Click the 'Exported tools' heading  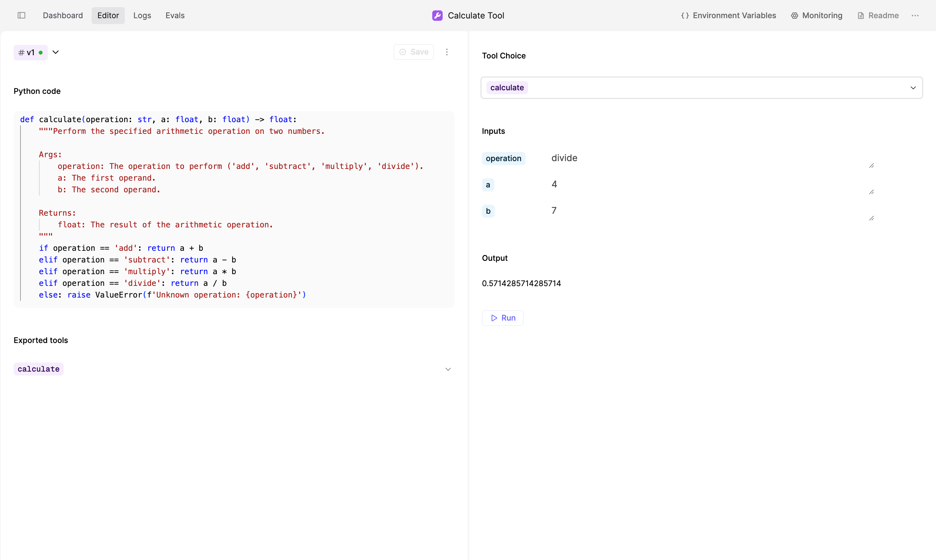[x=41, y=340]
